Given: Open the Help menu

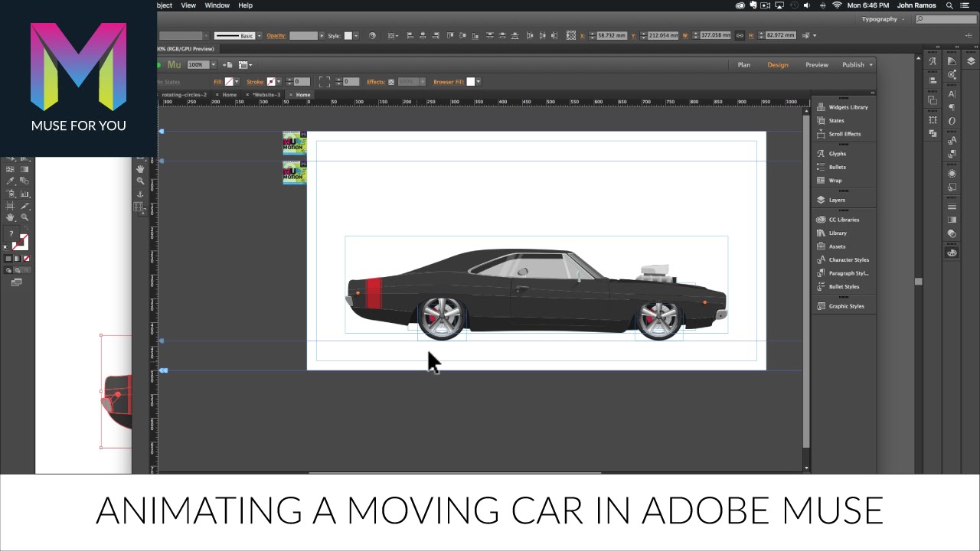Looking at the screenshot, I should click(x=245, y=5).
